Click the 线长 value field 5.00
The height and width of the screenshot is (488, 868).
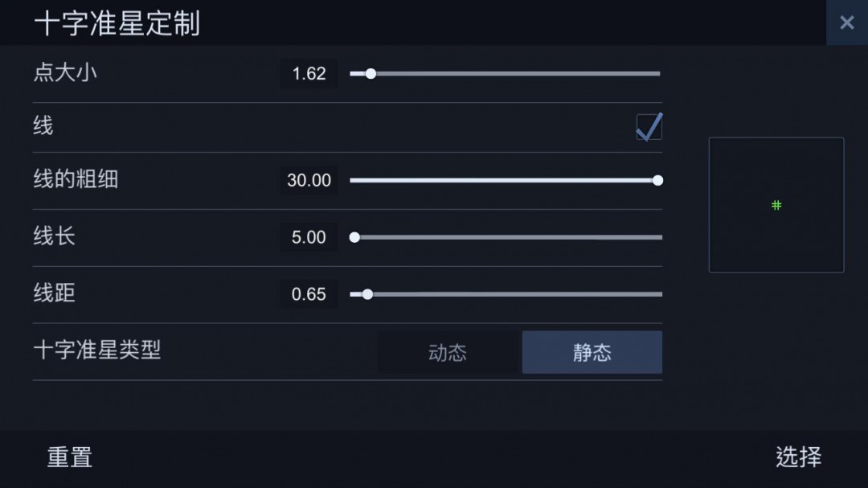click(309, 238)
